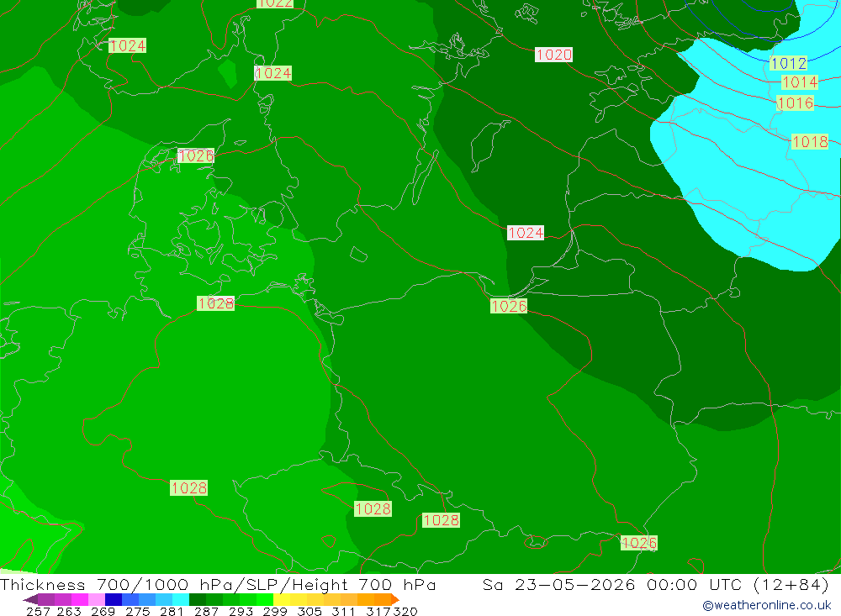The height and width of the screenshot is (616, 841).
Task: Click the (12+84) forecast hour text
Action: point(791,584)
